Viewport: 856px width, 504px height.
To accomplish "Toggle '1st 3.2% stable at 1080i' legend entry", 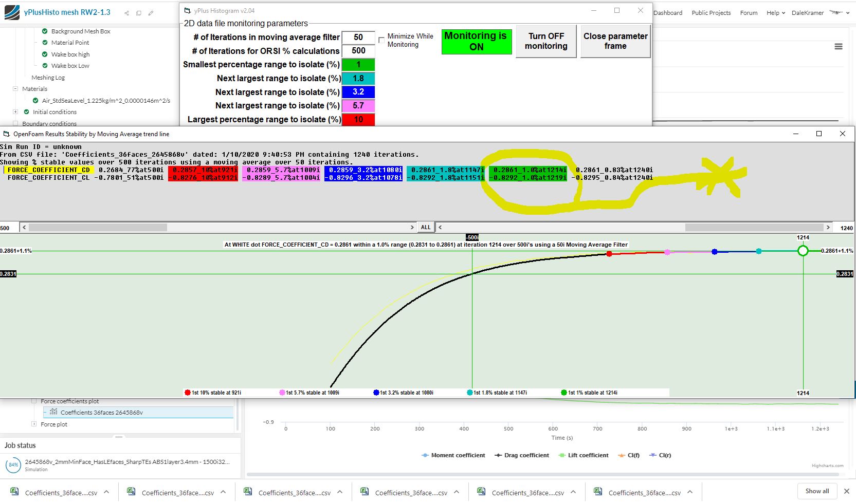I will (x=404, y=393).
